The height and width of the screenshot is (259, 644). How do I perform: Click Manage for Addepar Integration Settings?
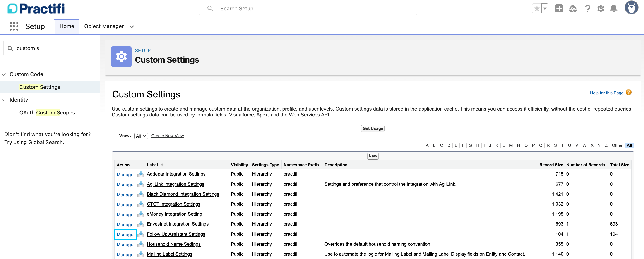point(125,175)
